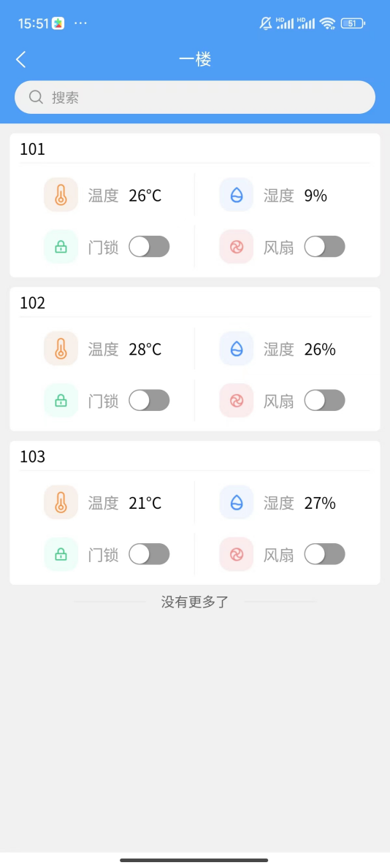Viewport: 390px width, 868px height.
Task: Toggle room 101 door lock switch
Action: tap(149, 247)
